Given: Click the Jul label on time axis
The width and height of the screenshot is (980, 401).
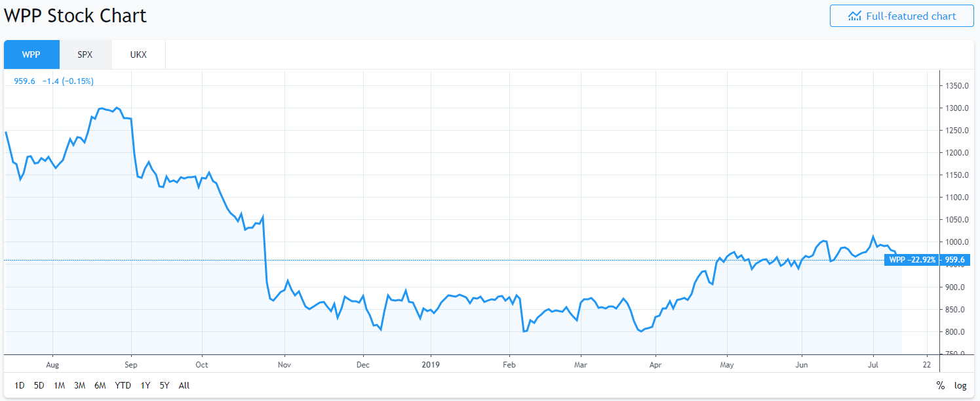Looking at the screenshot, I should tap(873, 364).
